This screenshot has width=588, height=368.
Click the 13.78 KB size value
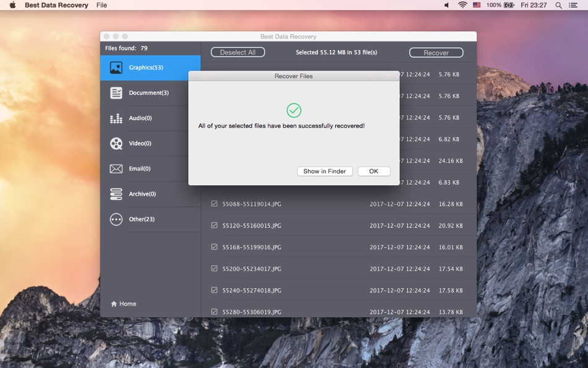pos(451,312)
